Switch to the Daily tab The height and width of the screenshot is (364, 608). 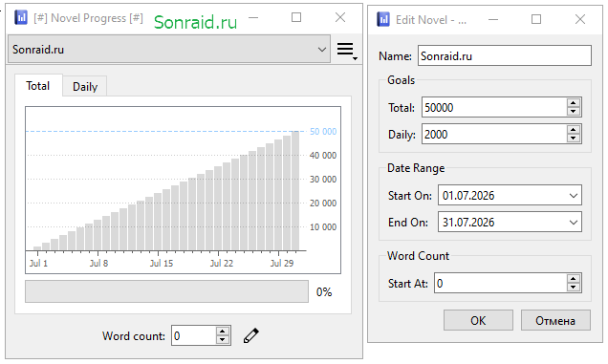[85, 86]
